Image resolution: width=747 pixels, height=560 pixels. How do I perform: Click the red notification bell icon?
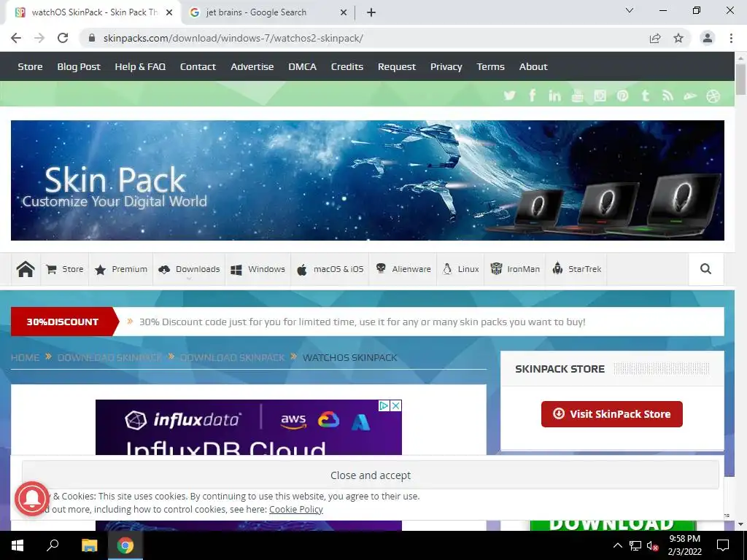tap(32, 499)
